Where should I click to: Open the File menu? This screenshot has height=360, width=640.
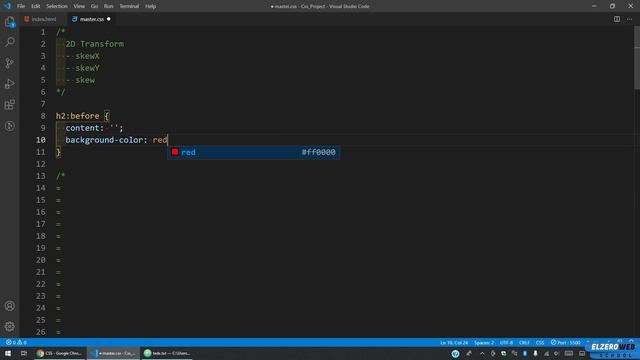tap(21, 6)
